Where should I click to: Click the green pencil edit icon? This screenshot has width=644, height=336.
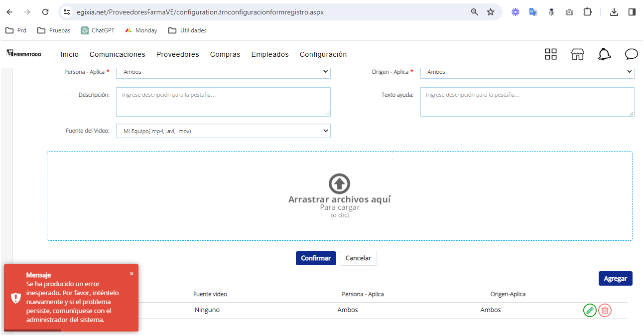tap(590, 310)
